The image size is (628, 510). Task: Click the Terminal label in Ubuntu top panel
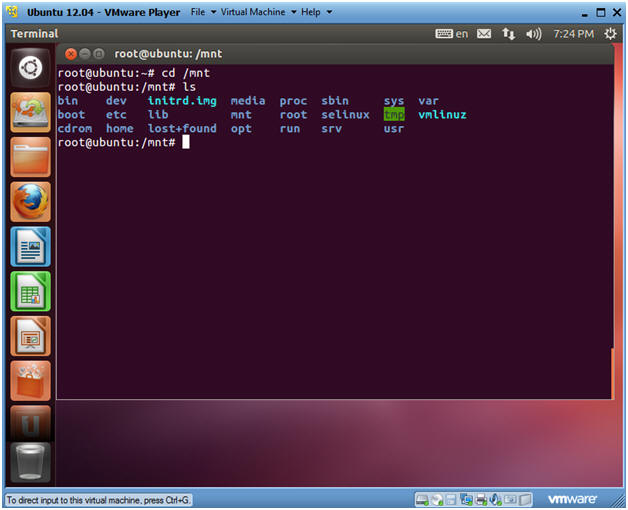click(x=34, y=34)
